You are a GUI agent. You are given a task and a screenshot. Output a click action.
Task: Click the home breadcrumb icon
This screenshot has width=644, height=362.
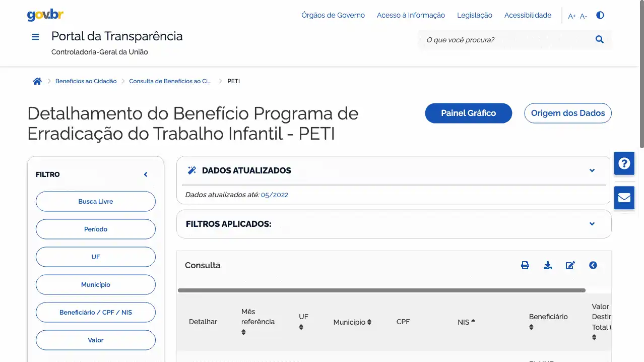click(37, 81)
